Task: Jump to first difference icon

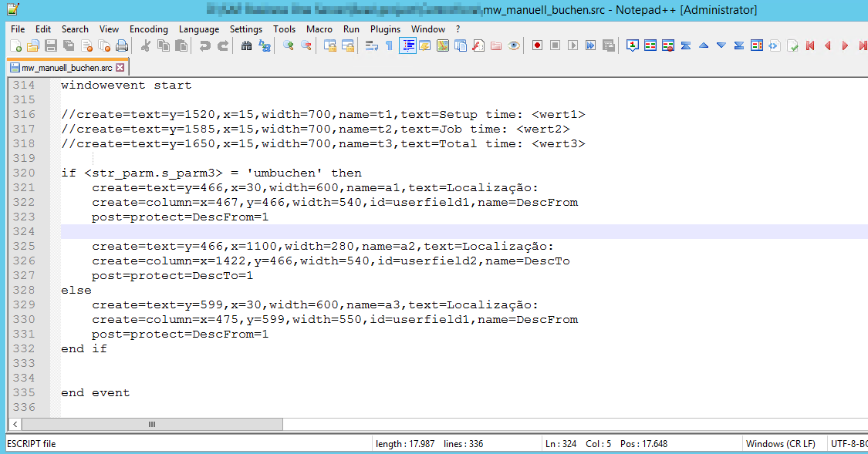Action: tap(686, 46)
